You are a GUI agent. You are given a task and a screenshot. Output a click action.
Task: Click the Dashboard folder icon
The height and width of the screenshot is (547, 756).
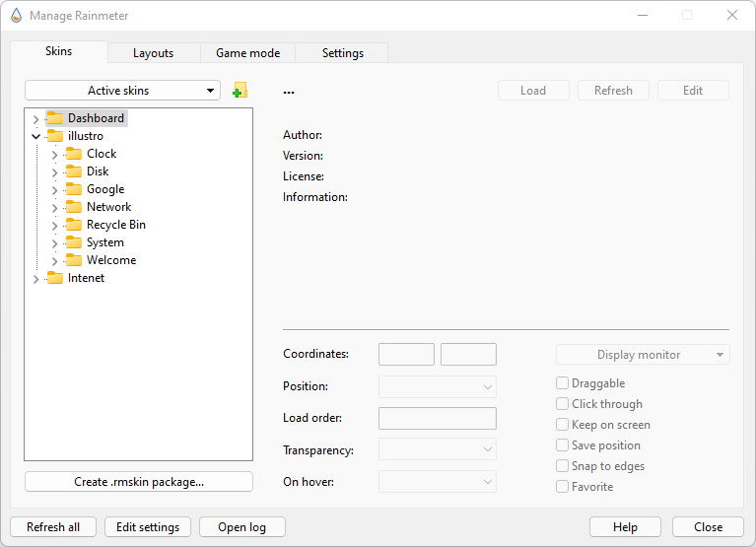click(x=55, y=118)
